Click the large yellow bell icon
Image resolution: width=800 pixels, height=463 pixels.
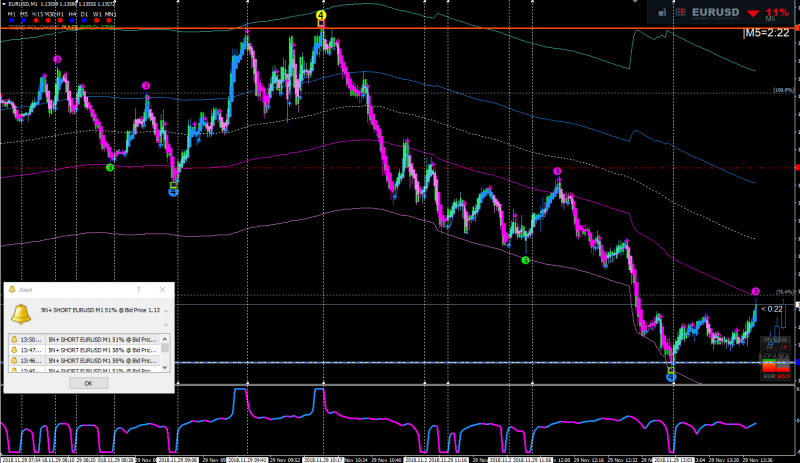point(21,314)
